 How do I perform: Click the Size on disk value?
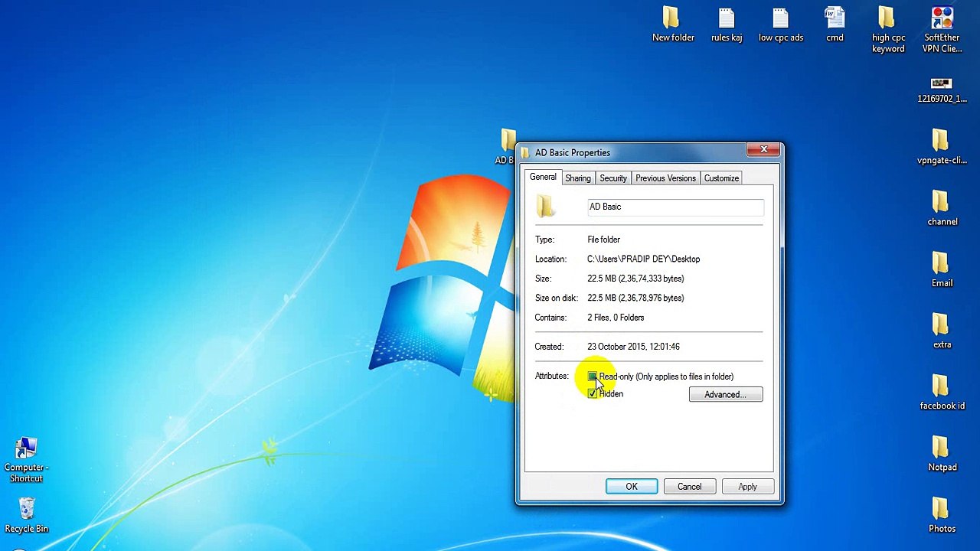635,298
